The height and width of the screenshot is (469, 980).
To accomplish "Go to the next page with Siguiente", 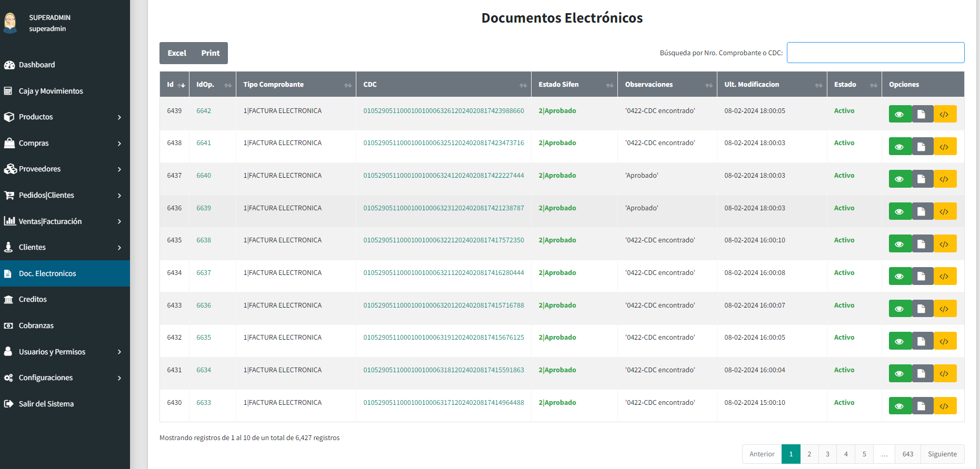I will 942,454.
